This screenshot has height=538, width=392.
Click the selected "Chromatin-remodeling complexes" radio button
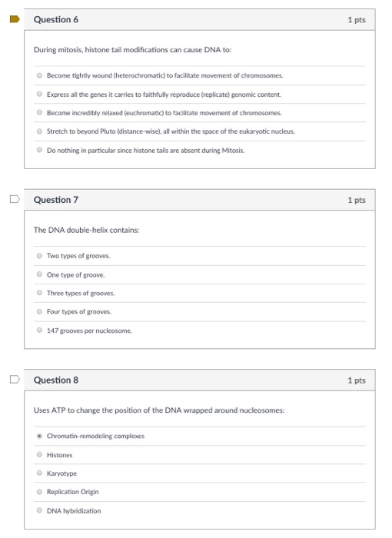pos(39,436)
